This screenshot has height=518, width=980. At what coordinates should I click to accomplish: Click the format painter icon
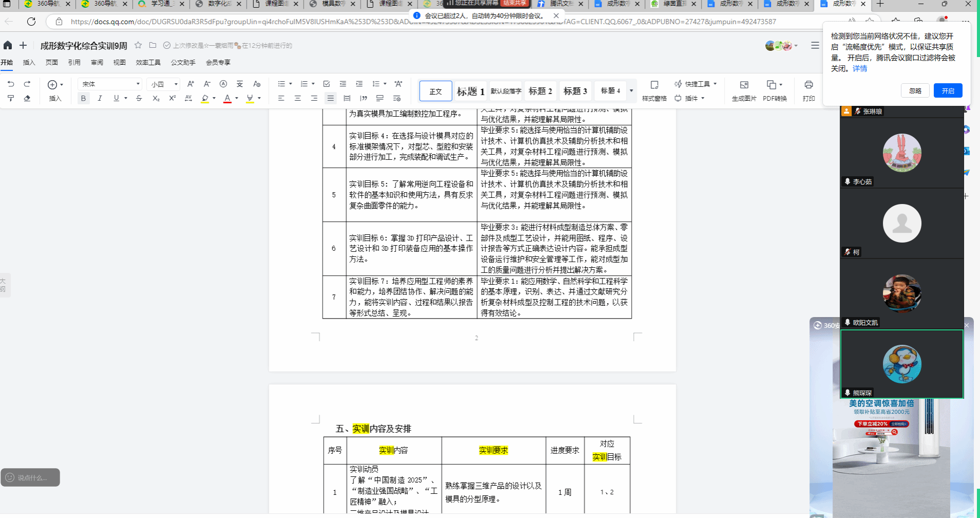coord(11,98)
